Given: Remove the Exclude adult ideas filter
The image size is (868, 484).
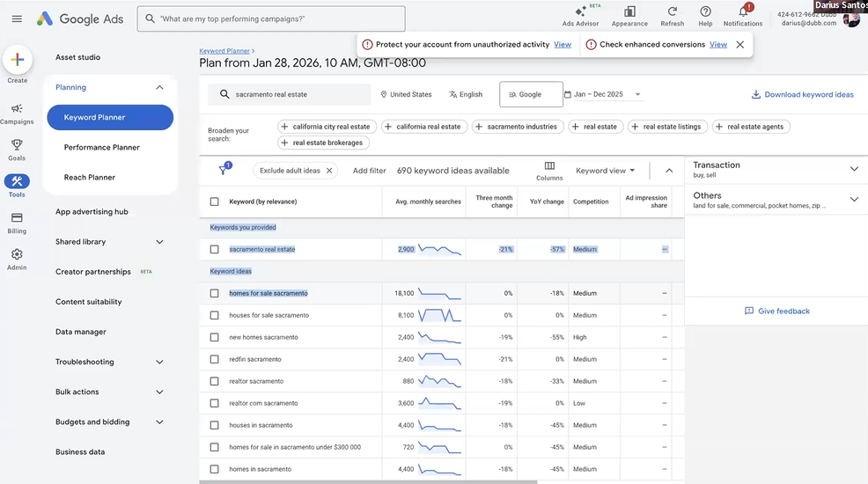Looking at the screenshot, I should [329, 171].
